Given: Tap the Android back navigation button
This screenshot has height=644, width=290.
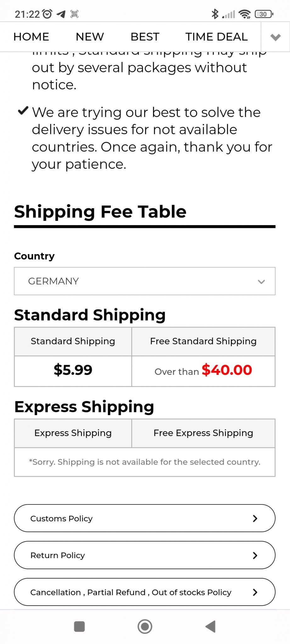Looking at the screenshot, I should [211, 626].
